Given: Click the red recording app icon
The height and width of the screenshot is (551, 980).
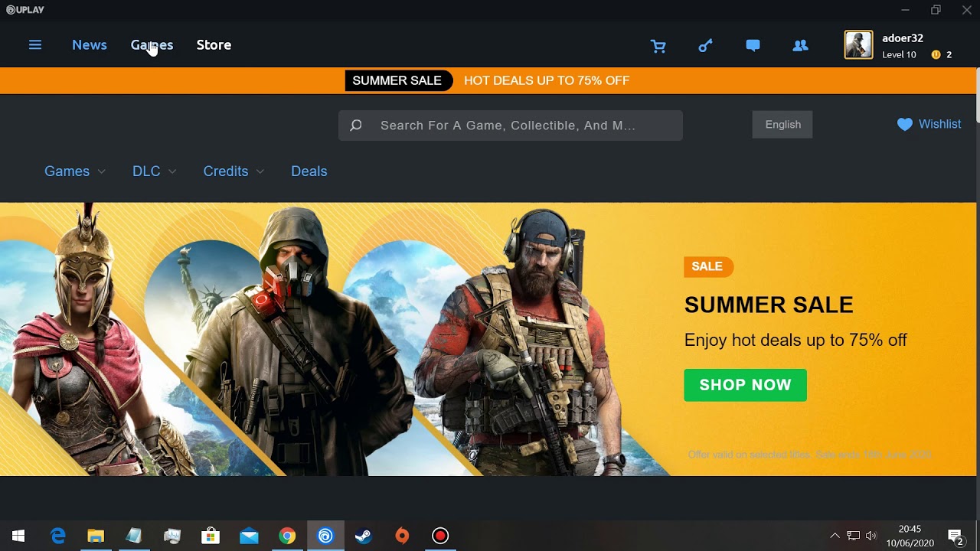Looking at the screenshot, I should pos(440,536).
